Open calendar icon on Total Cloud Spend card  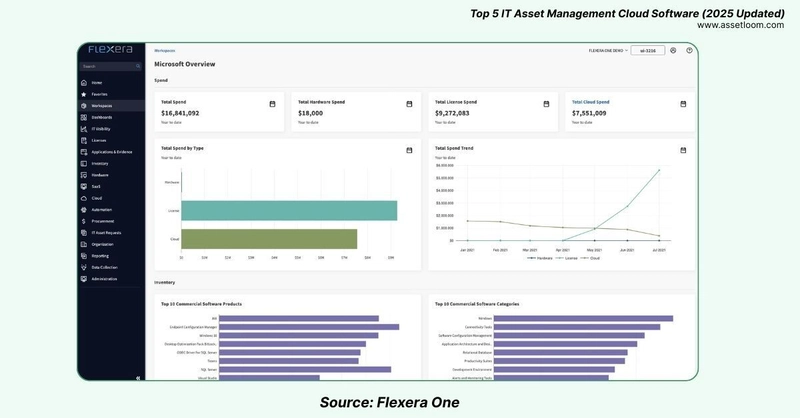point(683,104)
